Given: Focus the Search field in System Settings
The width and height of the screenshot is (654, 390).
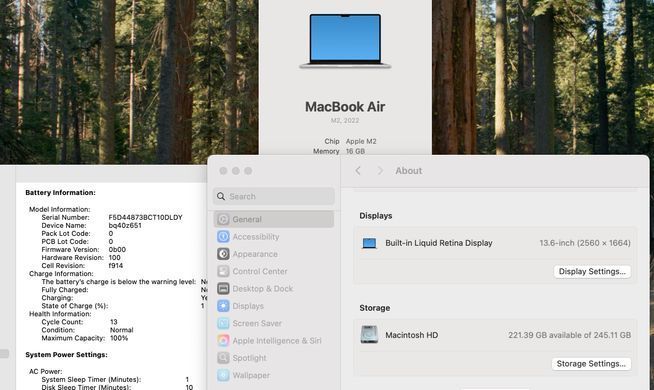Looking at the screenshot, I should tap(274, 196).
